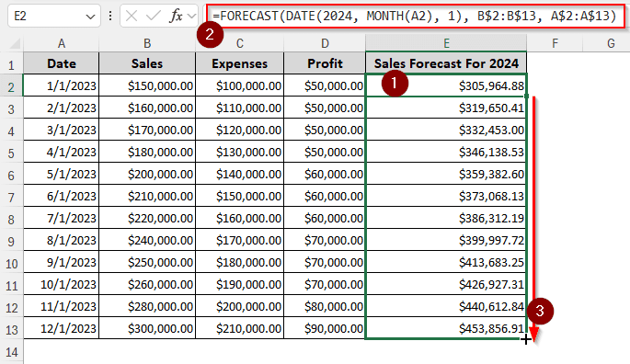This screenshot has height=364, width=630.
Task: Click the Insert Function fx icon
Action: pos(176,16)
